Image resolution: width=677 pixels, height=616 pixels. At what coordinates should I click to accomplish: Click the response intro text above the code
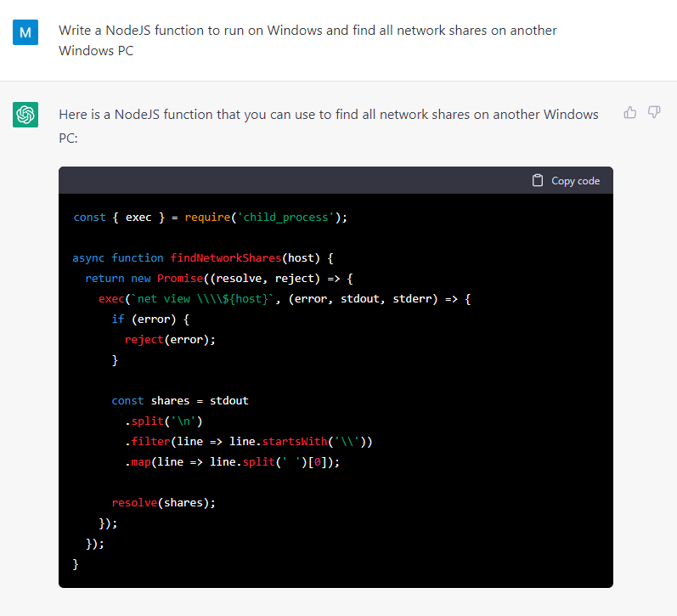click(x=328, y=124)
